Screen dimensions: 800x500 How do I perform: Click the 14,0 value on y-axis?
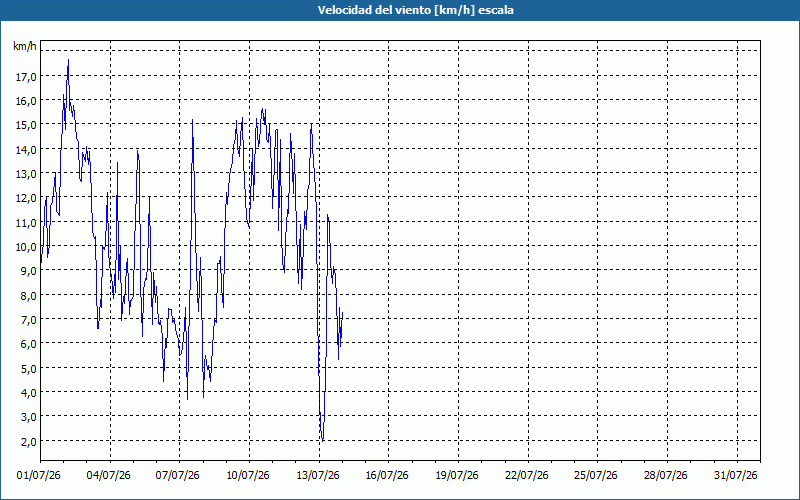[26, 150]
